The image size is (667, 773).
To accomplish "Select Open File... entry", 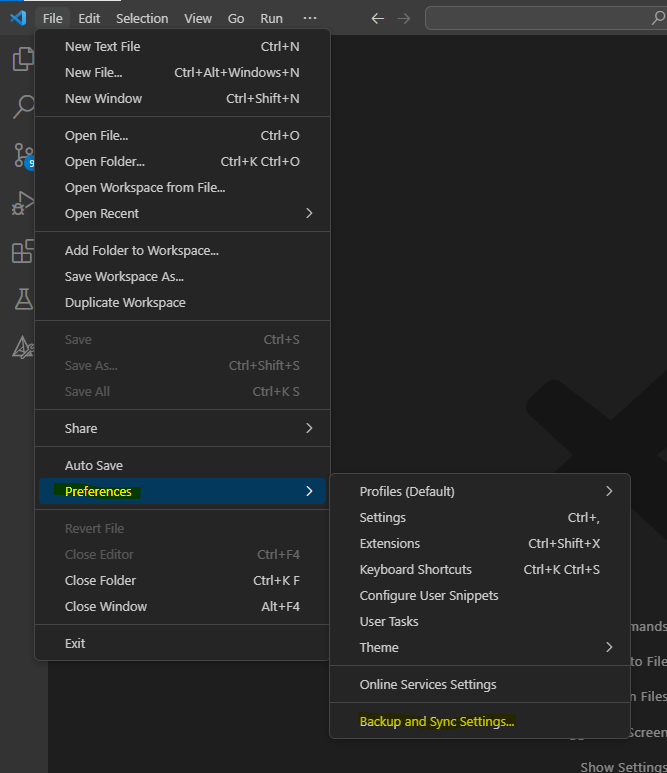I will pyautogui.click(x=182, y=136).
